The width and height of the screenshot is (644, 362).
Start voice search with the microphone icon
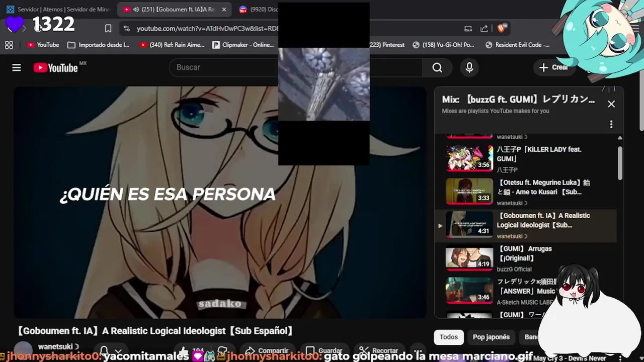[x=469, y=67]
